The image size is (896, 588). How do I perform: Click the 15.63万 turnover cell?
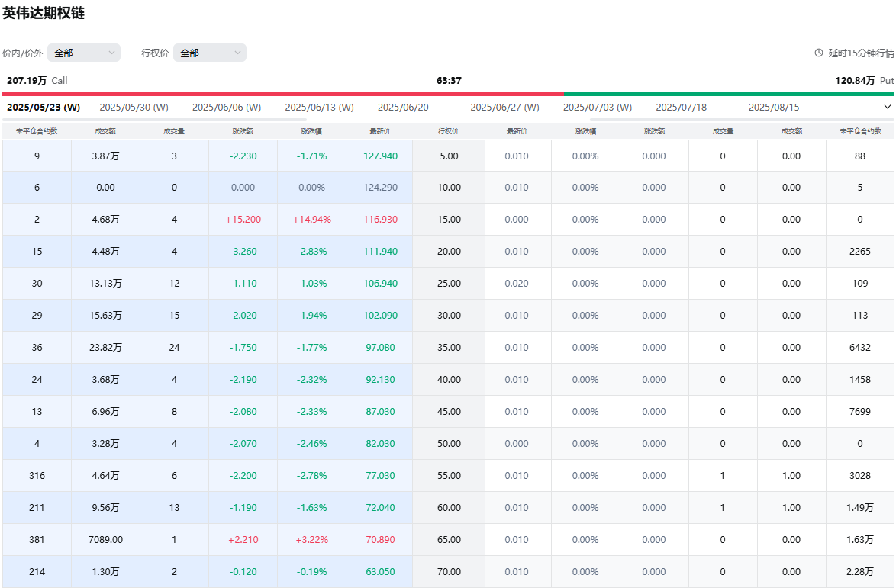[x=105, y=315]
